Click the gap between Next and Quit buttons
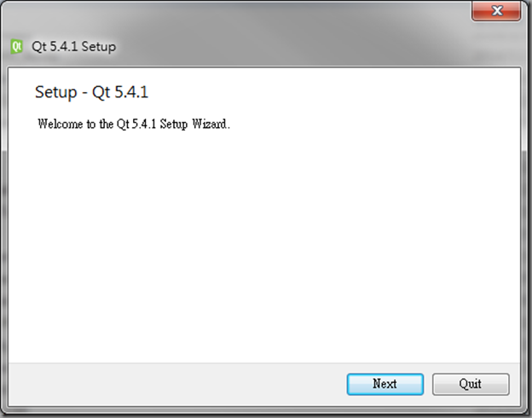The image size is (532, 418). [428, 384]
